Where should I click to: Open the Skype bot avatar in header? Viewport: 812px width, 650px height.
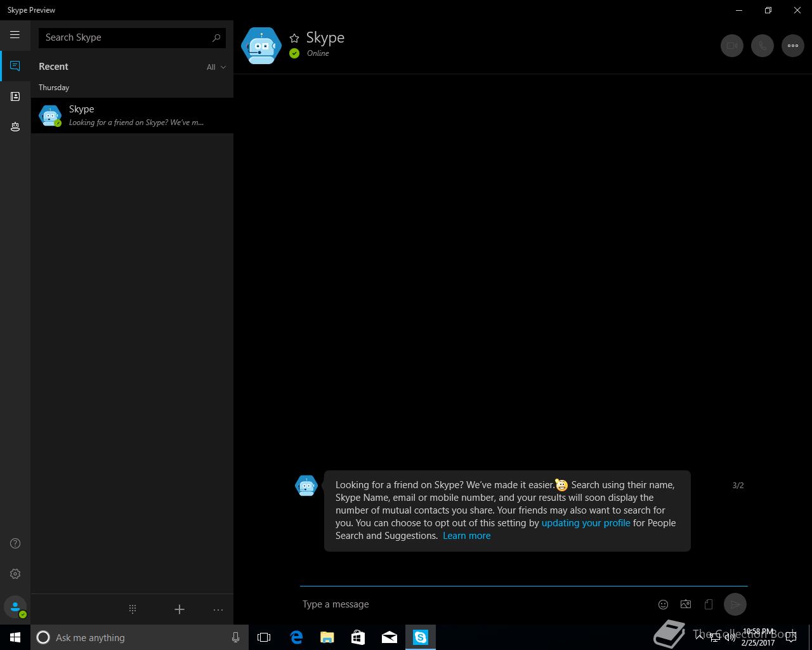[261, 46]
